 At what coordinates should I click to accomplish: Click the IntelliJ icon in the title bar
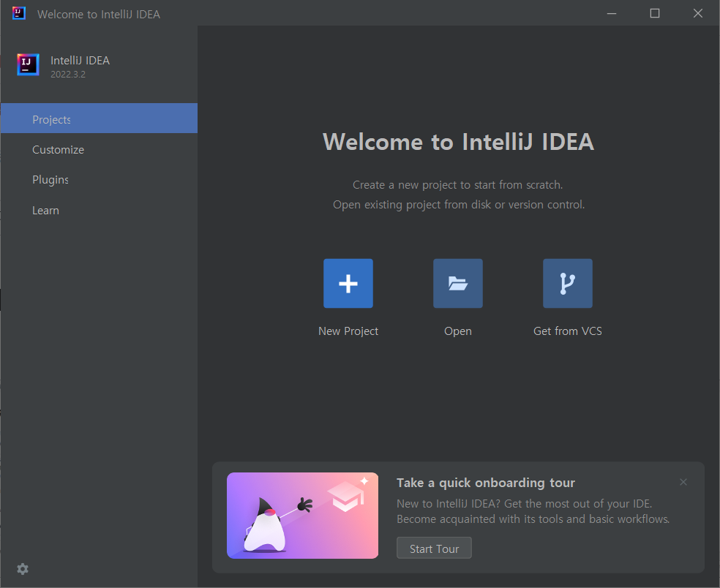(x=18, y=12)
